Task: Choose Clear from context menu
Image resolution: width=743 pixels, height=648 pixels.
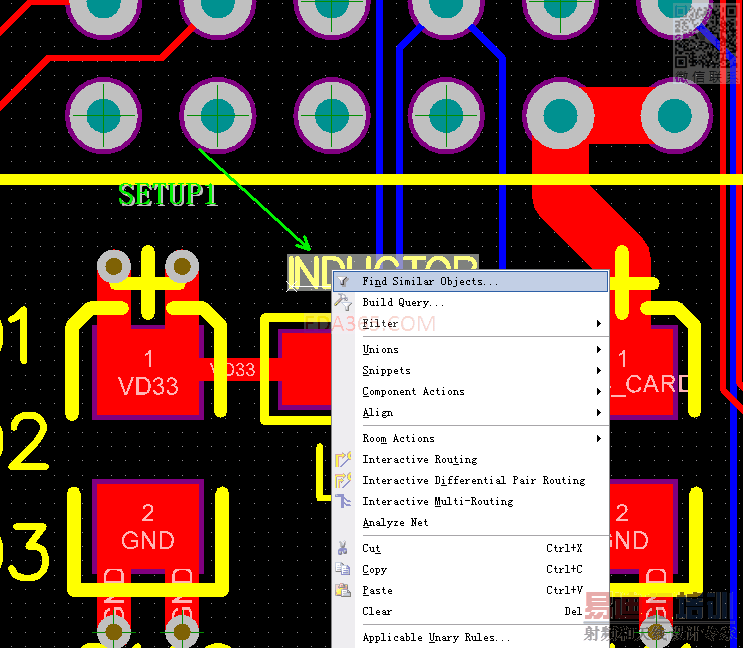Action: (471, 612)
